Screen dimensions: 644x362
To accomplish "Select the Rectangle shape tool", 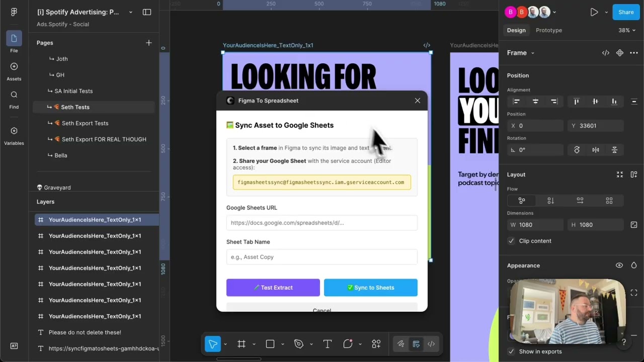I will [x=270, y=344].
